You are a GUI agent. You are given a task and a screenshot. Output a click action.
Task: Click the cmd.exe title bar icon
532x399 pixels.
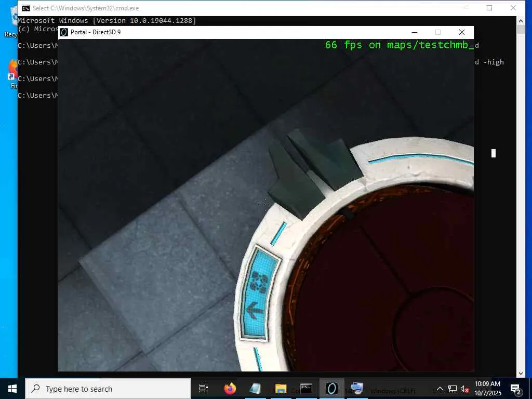[x=26, y=8]
